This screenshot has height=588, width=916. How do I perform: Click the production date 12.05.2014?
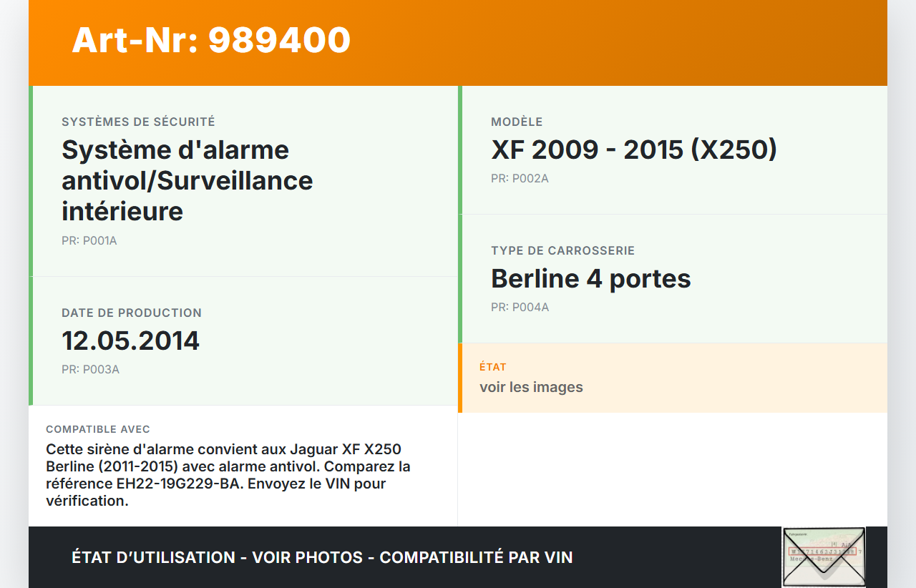point(130,340)
